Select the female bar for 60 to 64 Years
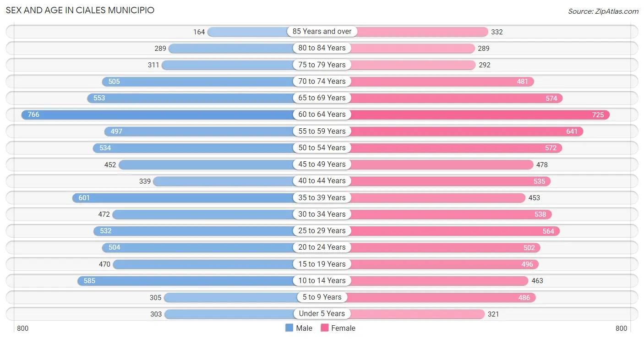The image size is (644, 339). (466, 115)
